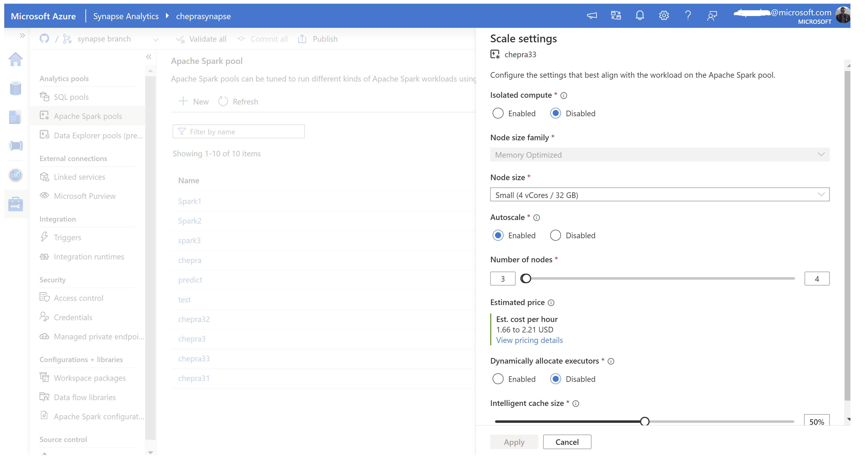
Task: Open notifications bell icon
Action: pyautogui.click(x=640, y=16)
